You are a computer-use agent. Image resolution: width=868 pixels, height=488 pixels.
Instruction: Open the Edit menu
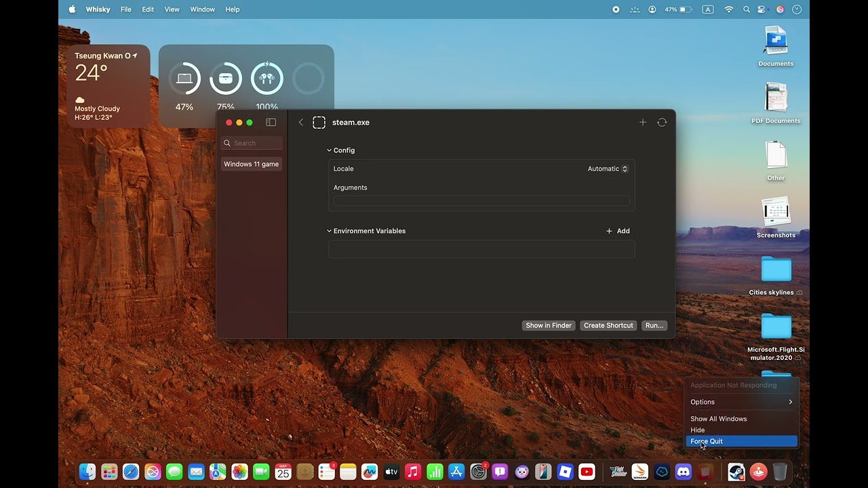click(x=148, y=9)
